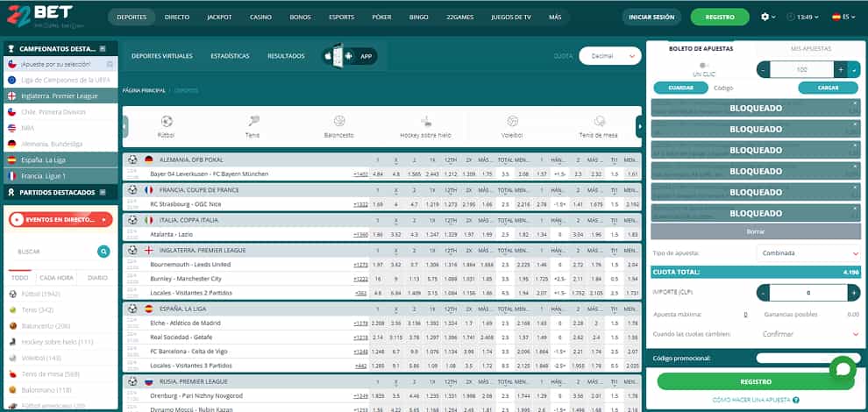Click the BUSCAR search input field
868x412 pixels.
click(x=55, y=252)
